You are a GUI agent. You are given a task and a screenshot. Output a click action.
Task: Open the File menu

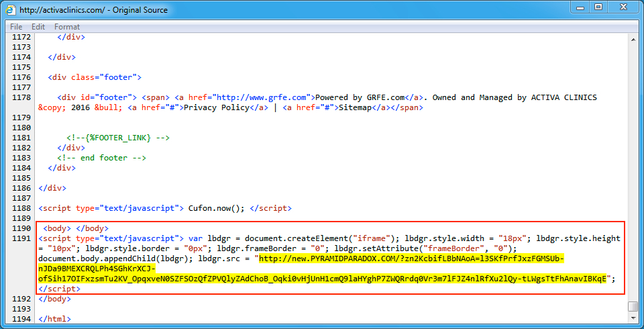pyautogui.click(x=16, y=27)
